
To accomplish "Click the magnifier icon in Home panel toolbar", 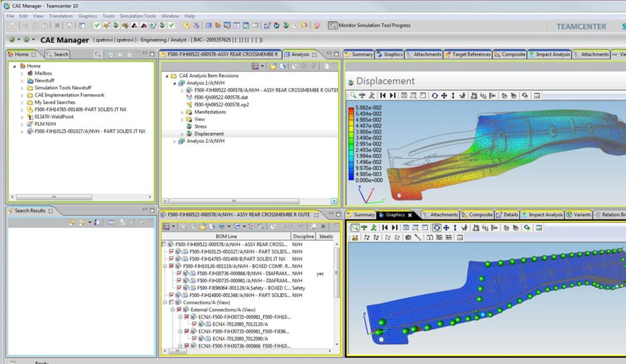I will (x=98, y=55).
